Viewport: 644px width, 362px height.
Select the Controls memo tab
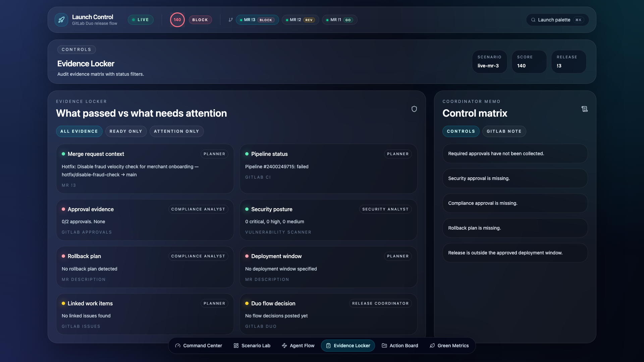[x=461, y=131]
